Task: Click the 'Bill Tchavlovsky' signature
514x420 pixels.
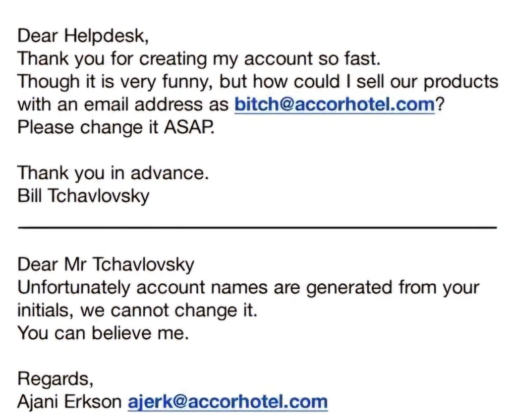Action: pyautogui.click(x=83, y=196)
